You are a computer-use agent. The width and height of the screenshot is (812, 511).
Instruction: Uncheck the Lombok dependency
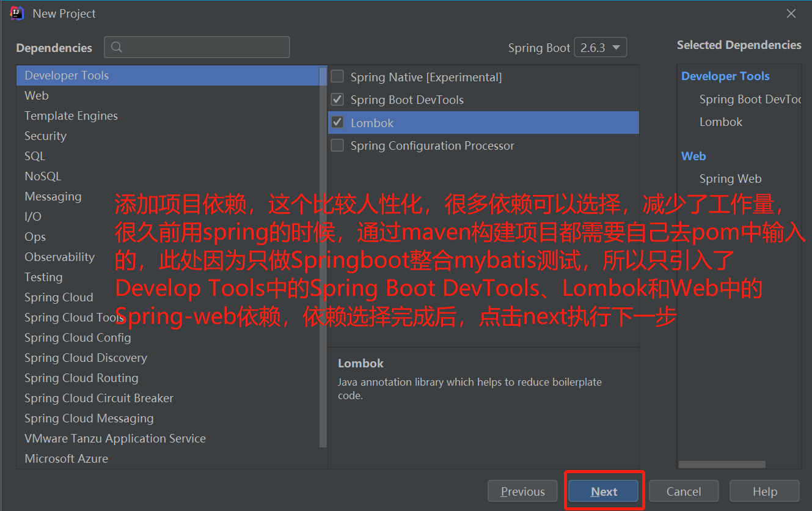point(337,122)
